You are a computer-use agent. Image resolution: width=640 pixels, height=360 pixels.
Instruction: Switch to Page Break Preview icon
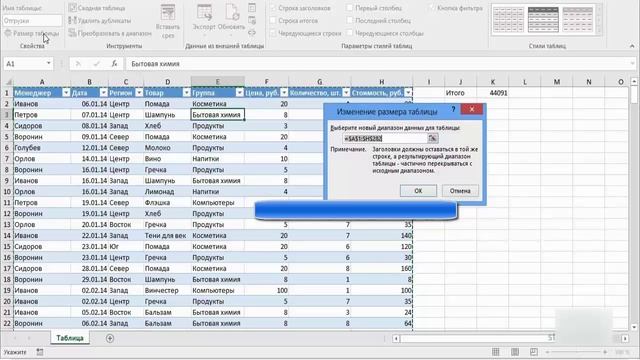[x=534, y=352]
